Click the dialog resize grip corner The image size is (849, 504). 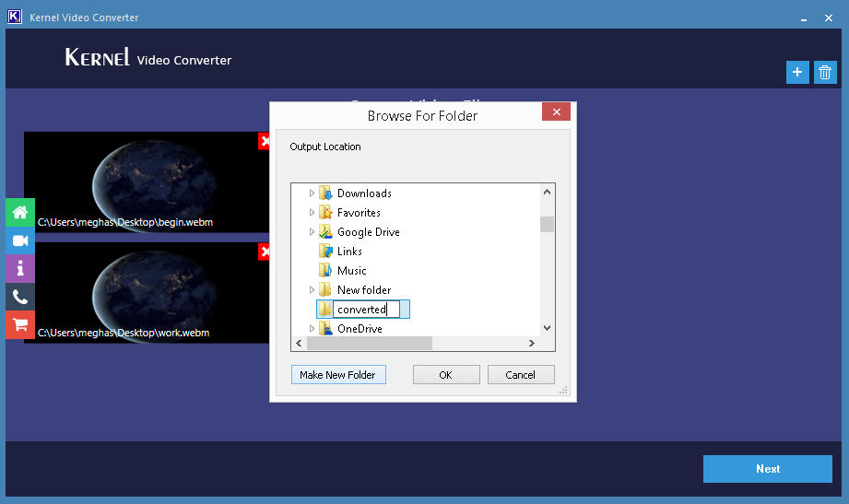pyautogui.click(x=563, y=390)
